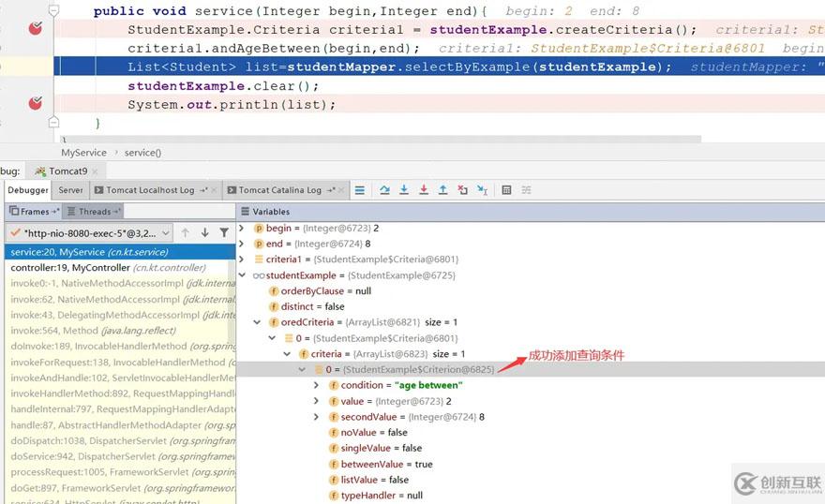Switch to the Server tab

point(70,190)
